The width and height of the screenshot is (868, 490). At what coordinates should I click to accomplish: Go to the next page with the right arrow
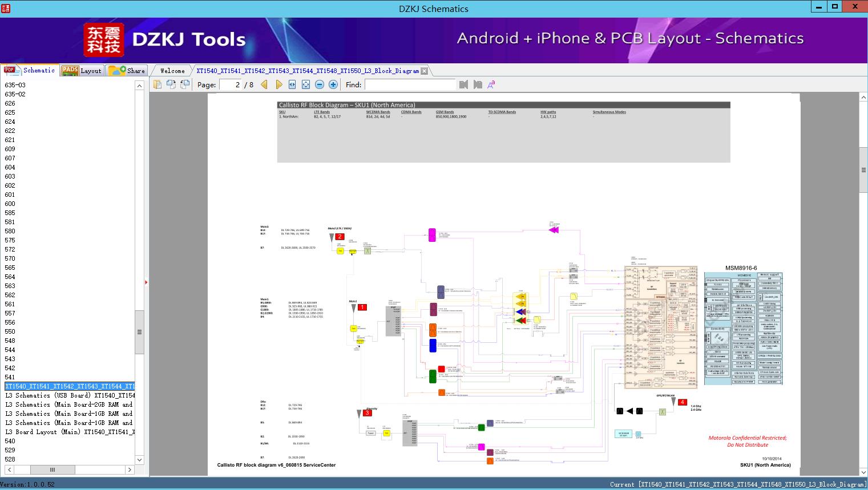[x=278, y=84]
